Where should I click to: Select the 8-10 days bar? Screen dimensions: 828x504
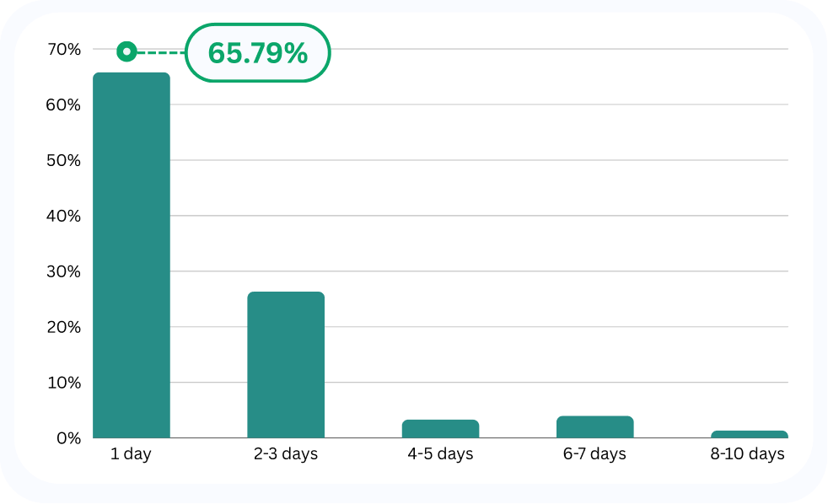(750, 434)
